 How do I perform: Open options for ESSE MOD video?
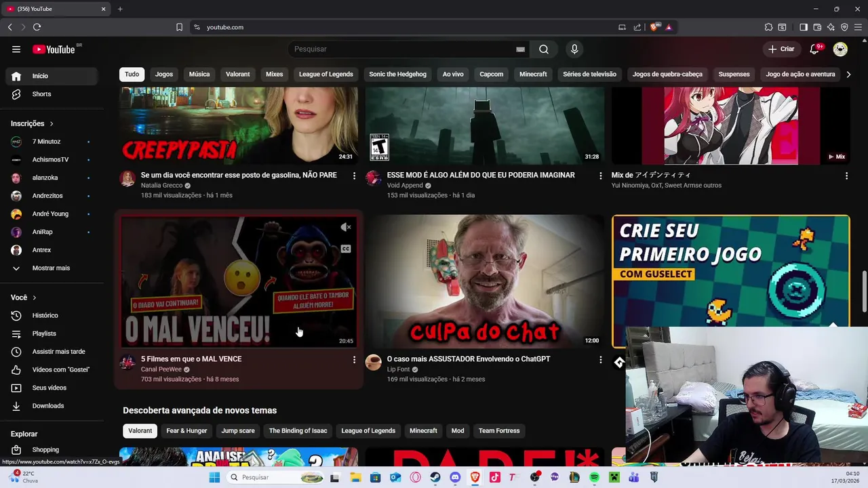click(600, 176)
